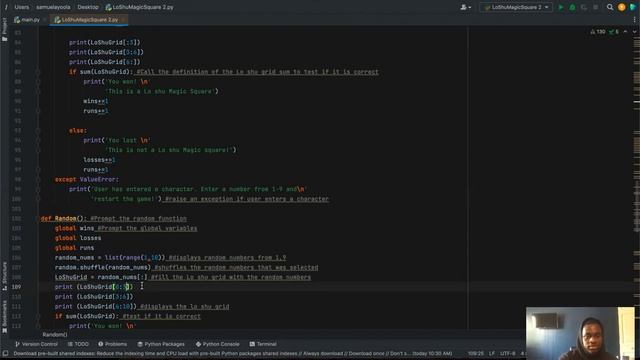Open Search Everywhere magnifier icon
The image size is (640, 360).
click(610, 7)
